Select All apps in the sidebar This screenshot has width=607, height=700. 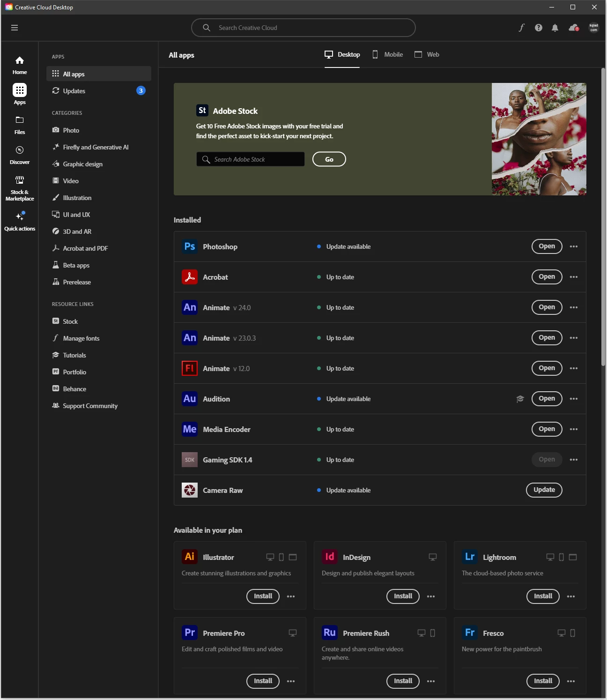[99, 74]
